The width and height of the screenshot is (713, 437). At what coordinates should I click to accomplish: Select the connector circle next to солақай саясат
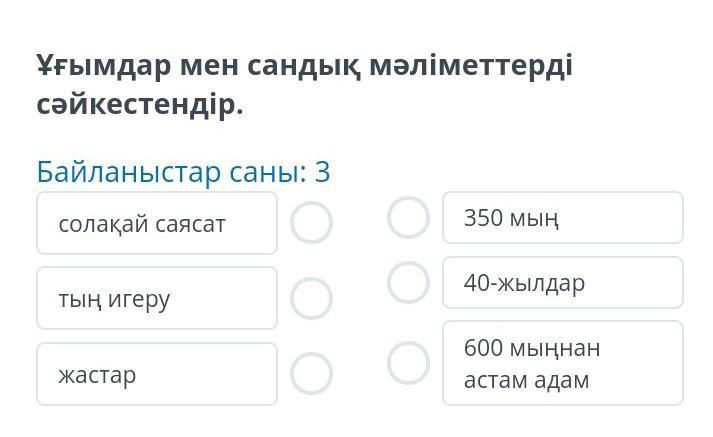click(311, 223)
